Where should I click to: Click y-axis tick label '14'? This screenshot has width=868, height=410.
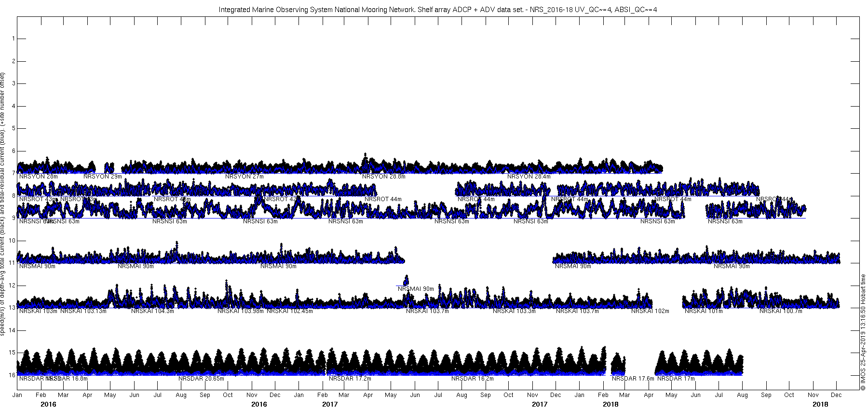pos(12,330)
